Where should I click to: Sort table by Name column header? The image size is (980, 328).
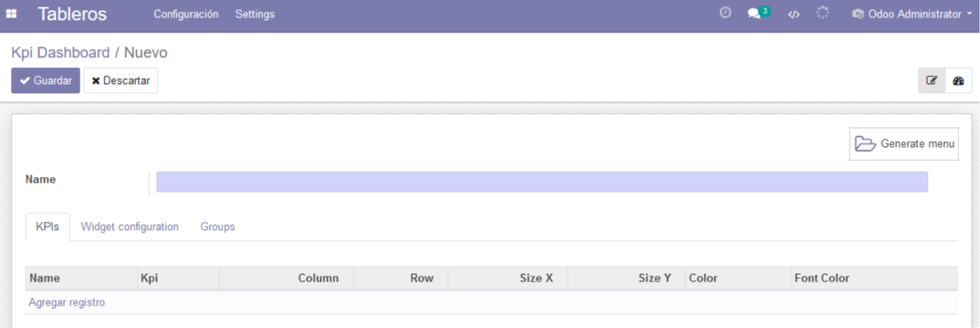(x=81, y=278)
